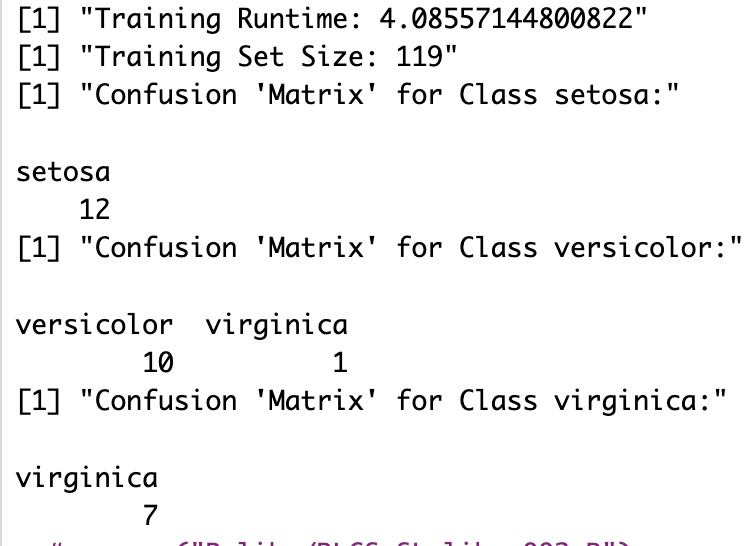Click virginica column header beside versicolor
The height and width of the screenshot is (546, 746).
[276, 327]
